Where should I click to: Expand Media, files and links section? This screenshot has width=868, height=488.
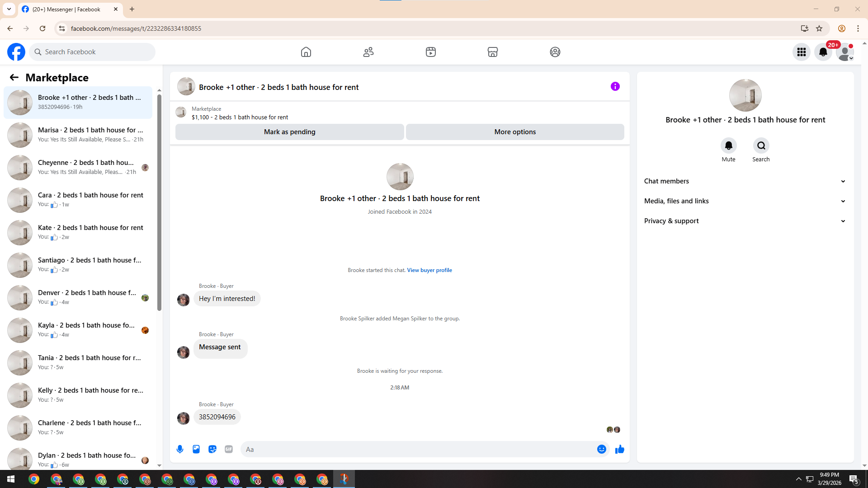tap(745, 201)
